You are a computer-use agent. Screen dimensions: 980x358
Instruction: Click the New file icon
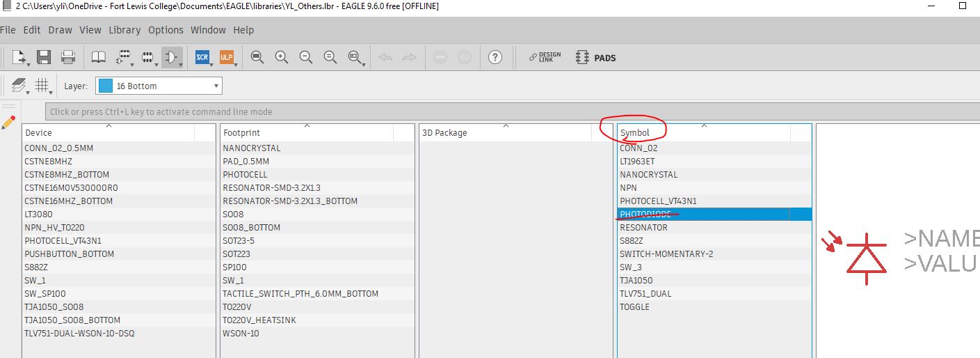click(18, 57)
